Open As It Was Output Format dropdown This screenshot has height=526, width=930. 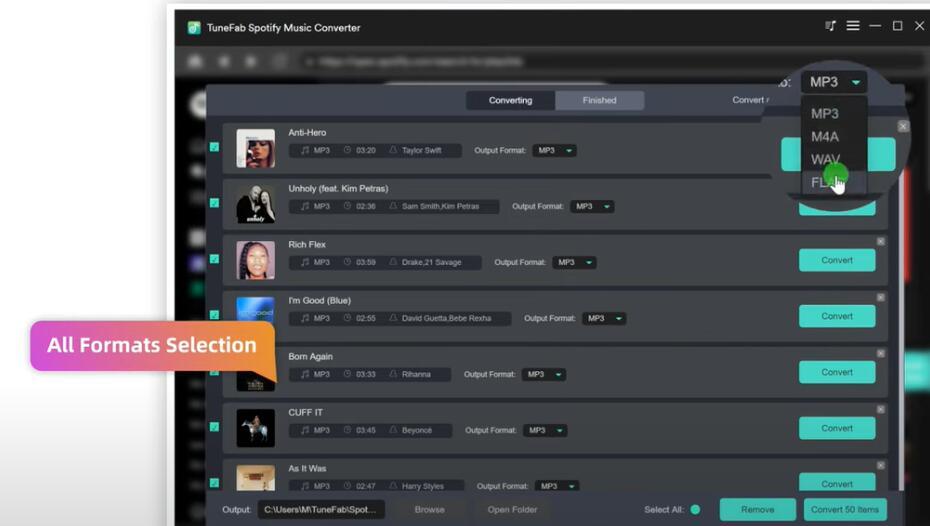click(x=557, y=486)
